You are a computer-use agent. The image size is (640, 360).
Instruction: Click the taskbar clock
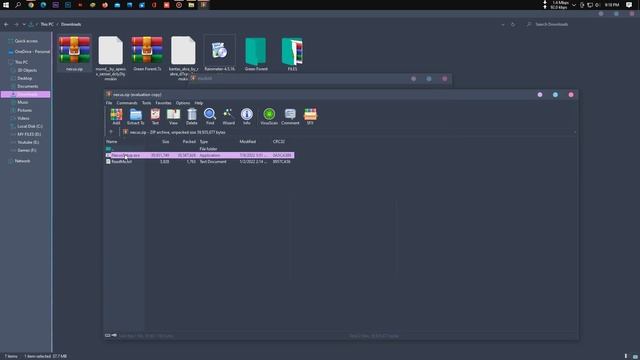click(x=612, y=5)
